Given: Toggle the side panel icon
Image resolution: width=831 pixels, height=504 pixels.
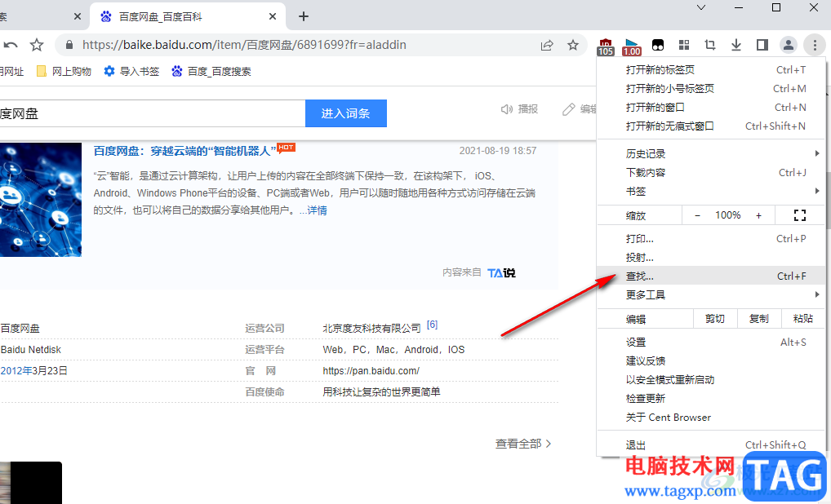Looking at the screenshot, I should (x=762, y=45).
